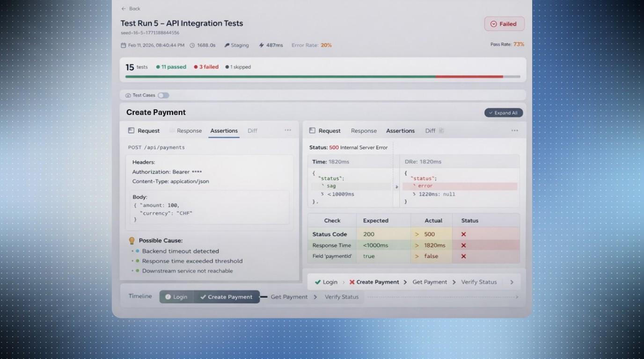Select Create Payment in breadcrumb bar

378,282
